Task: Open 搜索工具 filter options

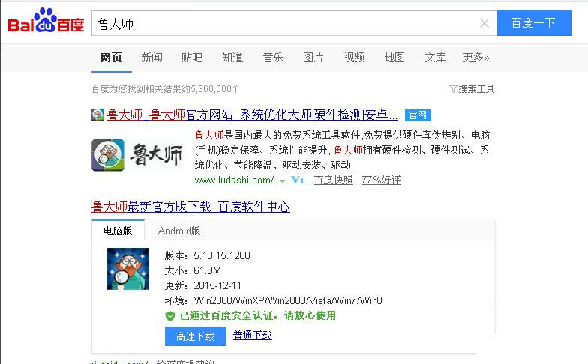Action: tap(476, 89)
